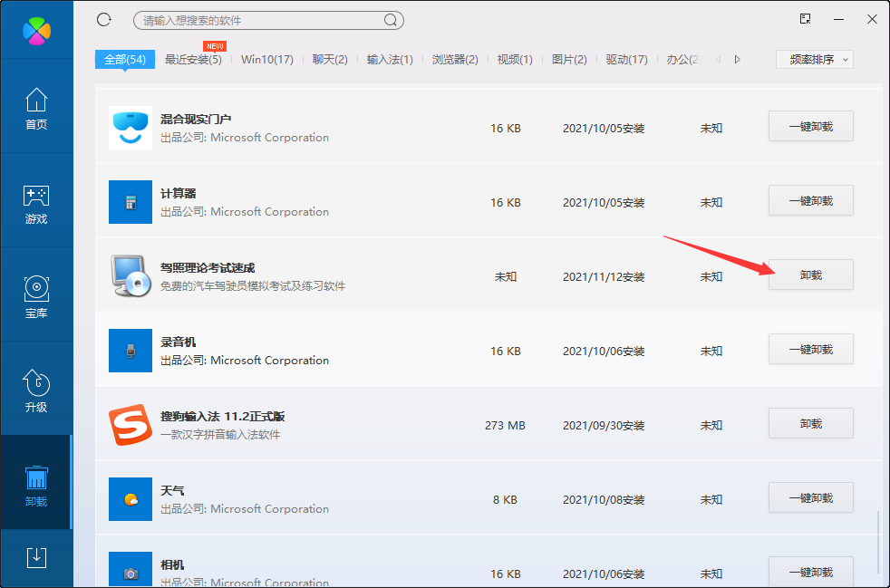Switch to the 升级 upgrade section
This screenshot has height=588, width=890.
click(36, 391)
